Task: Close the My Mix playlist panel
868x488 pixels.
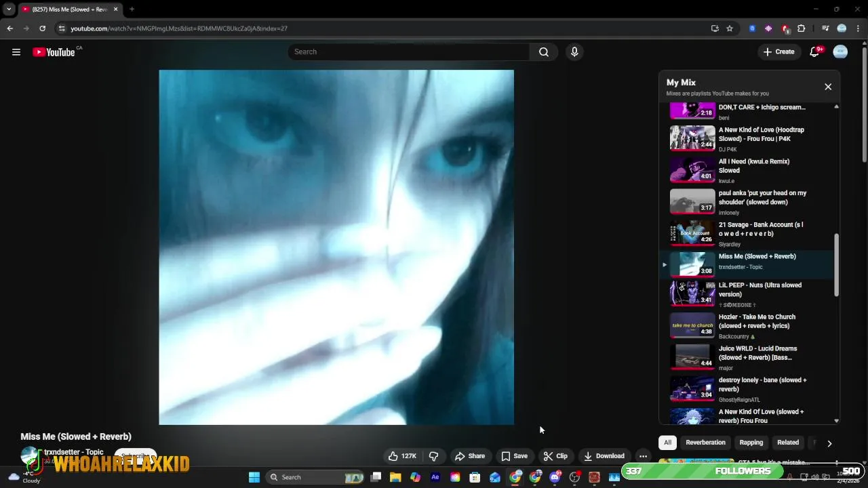Action: tap(828, 87)
